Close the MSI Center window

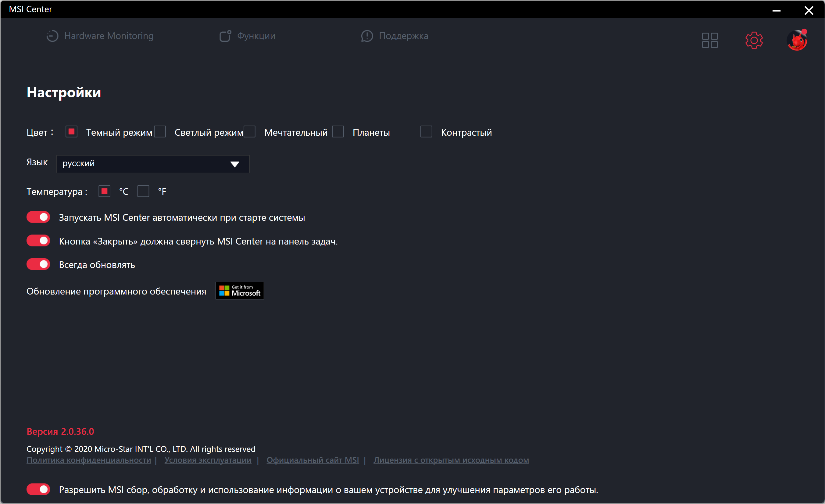click(809, 10)
